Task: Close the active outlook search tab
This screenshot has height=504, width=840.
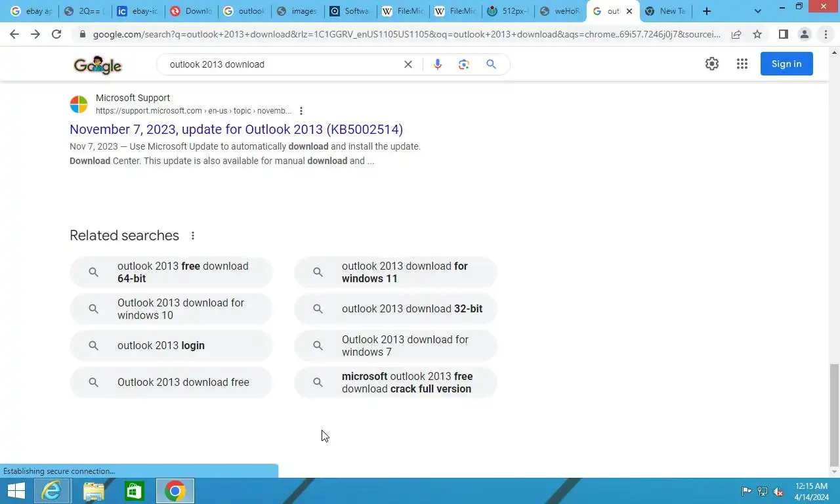Action: point(629,11)
